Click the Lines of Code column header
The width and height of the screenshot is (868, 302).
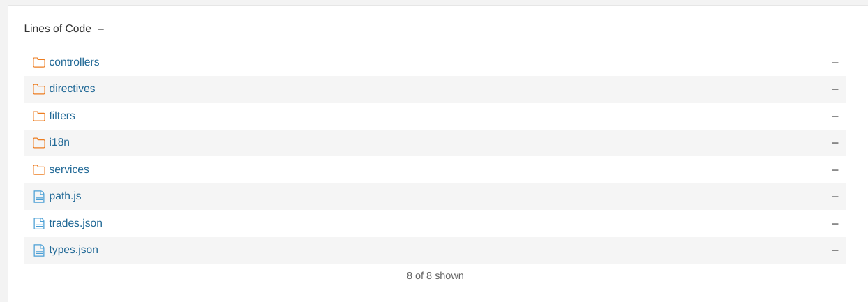tap(58, 29)
